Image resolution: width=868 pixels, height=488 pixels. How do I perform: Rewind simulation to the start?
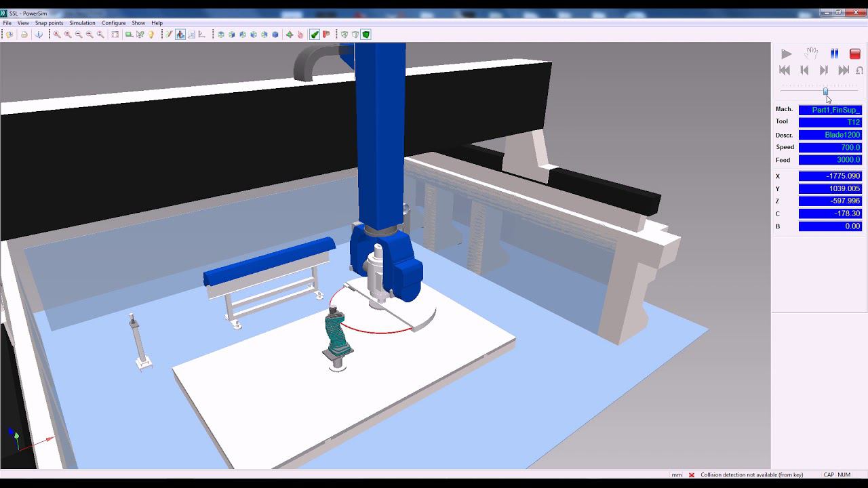pos(785,70)
